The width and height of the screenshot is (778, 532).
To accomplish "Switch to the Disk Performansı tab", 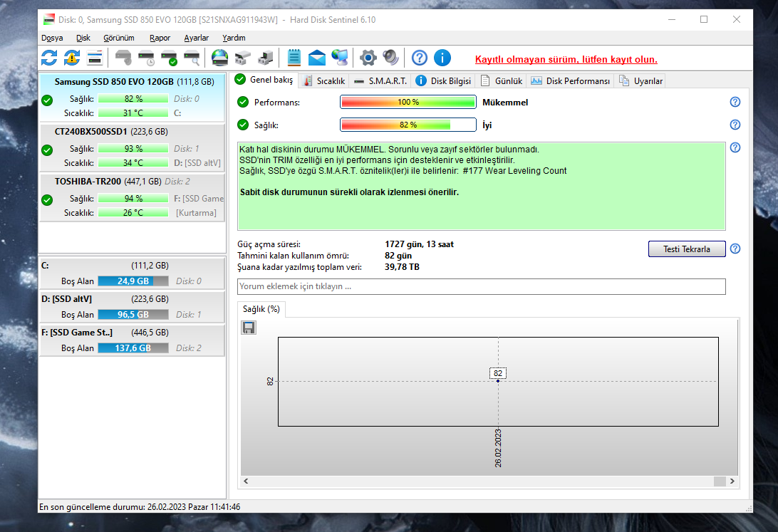I will [570, 80].
